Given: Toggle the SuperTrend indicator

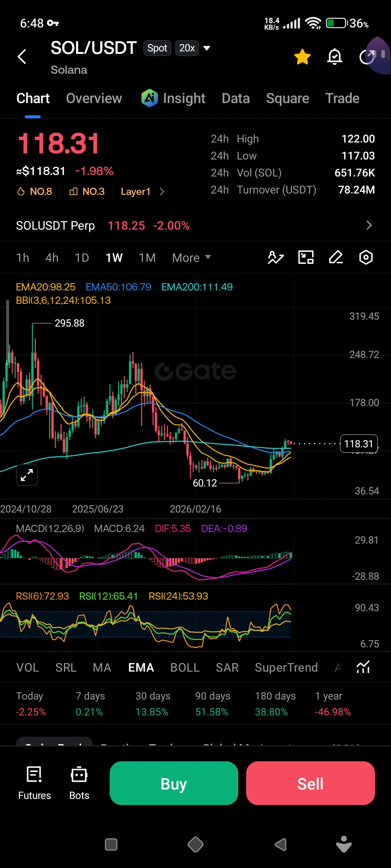Looking at the screenshot, I should (286, 668).
